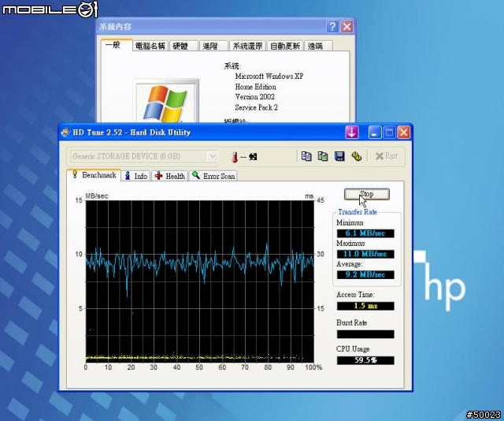Click the Stop benchmark button

367,194
